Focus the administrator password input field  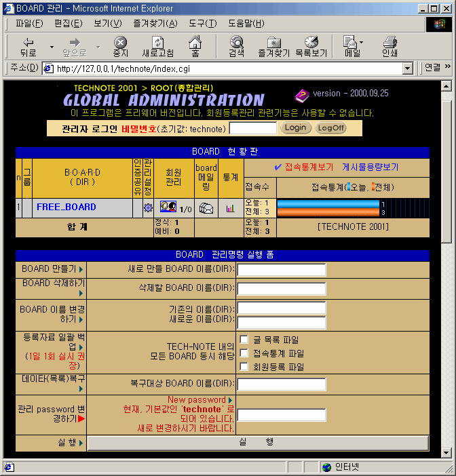point(252,128)
